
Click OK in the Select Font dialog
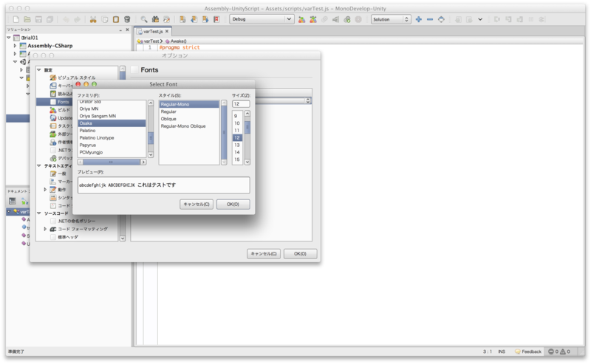(x=233, y=204)
